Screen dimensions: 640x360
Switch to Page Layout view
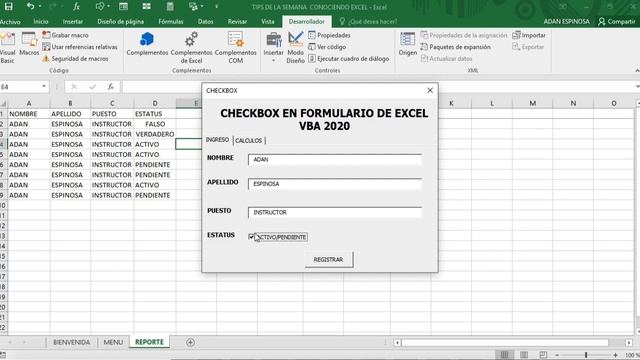pos(524,355)
